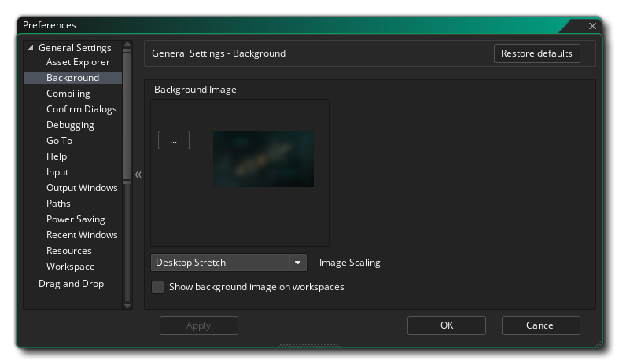The image size is (619, 364).
Task: Click the Restore defaults button
Action: [536, 53]
